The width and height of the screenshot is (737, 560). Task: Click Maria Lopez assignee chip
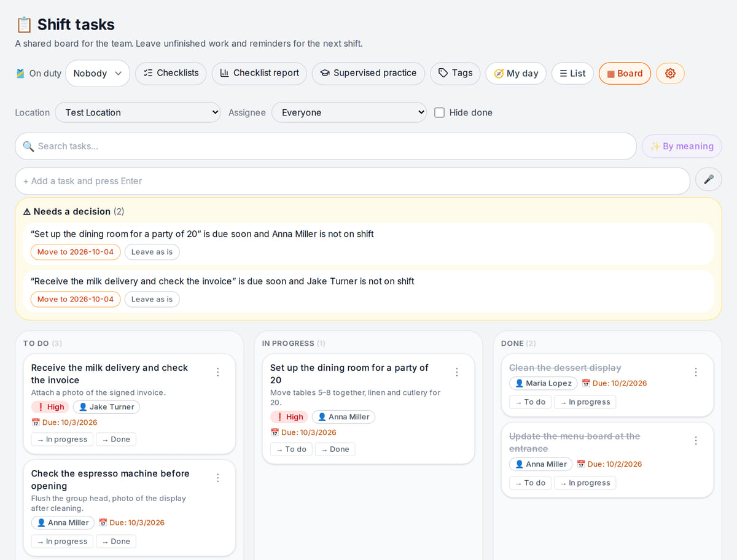(x=543, y=383)
